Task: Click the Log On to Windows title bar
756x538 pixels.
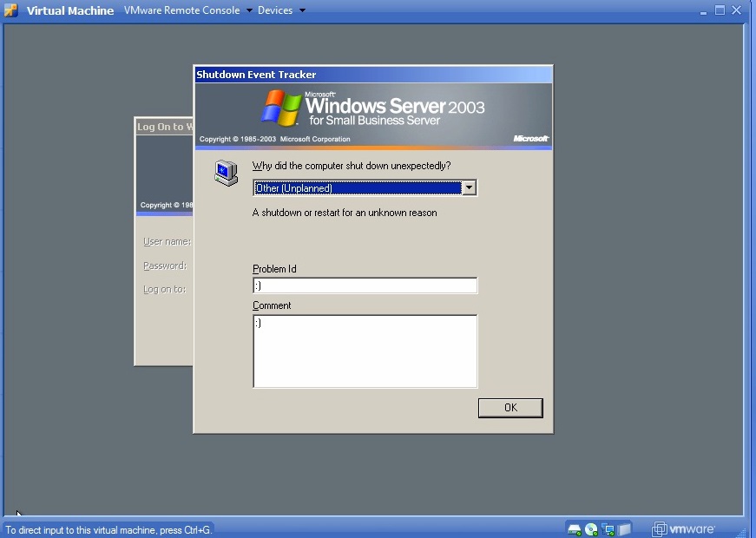Action: coord(164,127)
